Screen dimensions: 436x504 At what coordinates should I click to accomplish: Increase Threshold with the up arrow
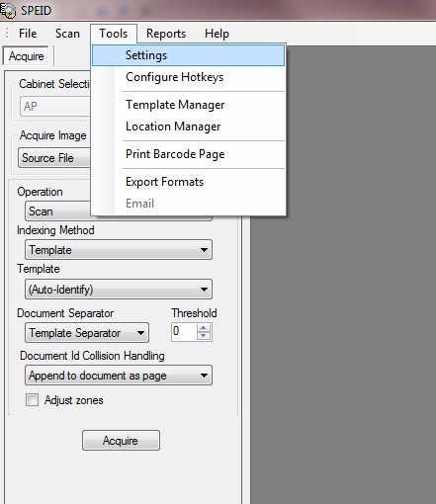204,328
